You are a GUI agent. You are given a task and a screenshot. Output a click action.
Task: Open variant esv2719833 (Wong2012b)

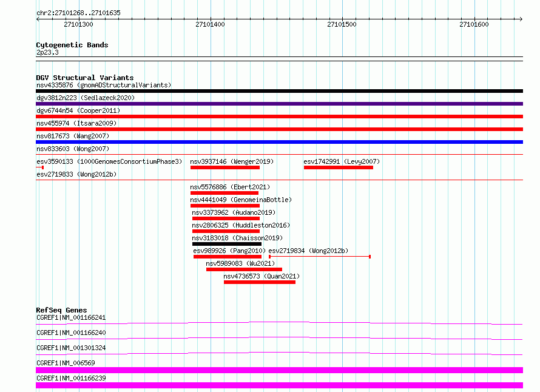coord(76,174)
